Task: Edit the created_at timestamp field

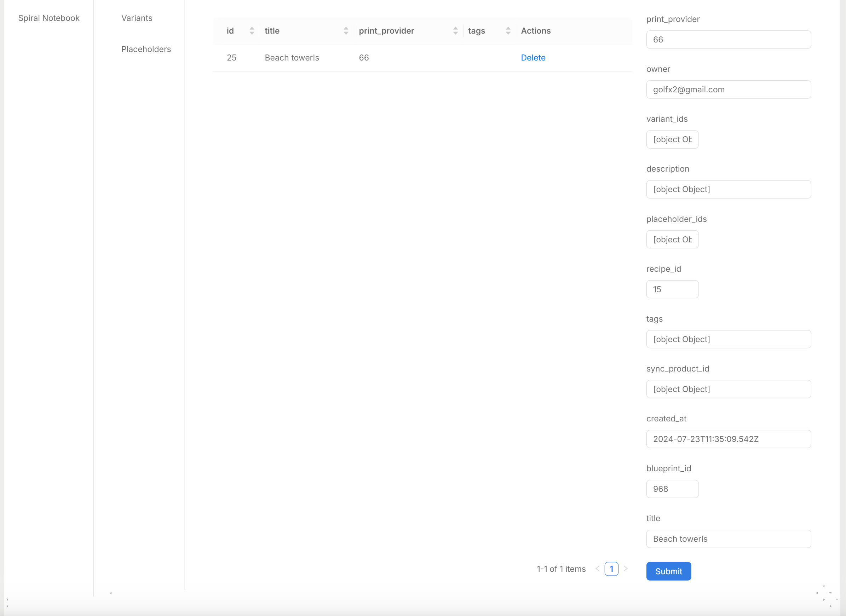Action: point(729,439)
